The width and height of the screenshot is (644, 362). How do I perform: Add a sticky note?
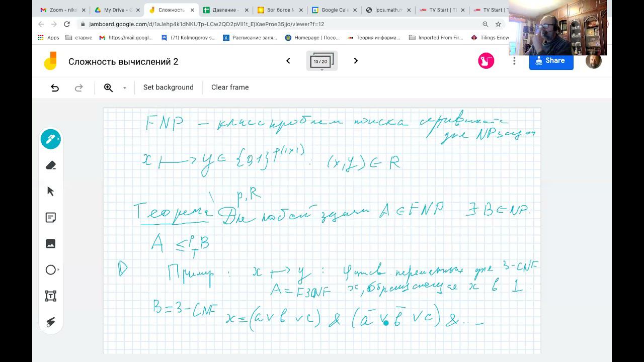click(51, 218)
